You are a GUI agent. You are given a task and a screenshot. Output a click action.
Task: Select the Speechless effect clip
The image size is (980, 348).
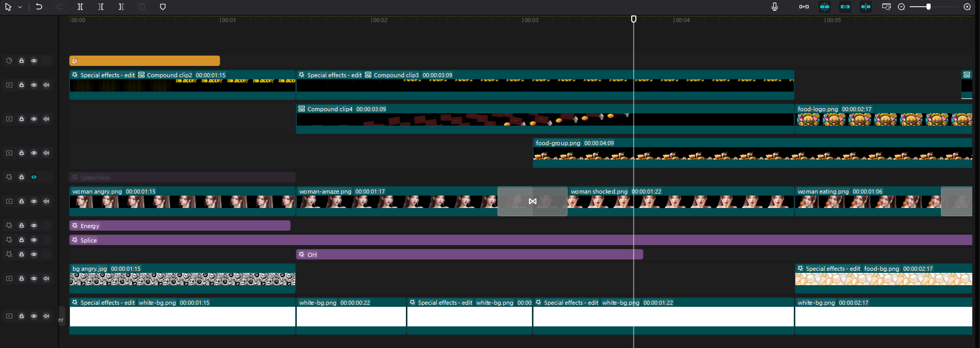click(x=183, y=177)
